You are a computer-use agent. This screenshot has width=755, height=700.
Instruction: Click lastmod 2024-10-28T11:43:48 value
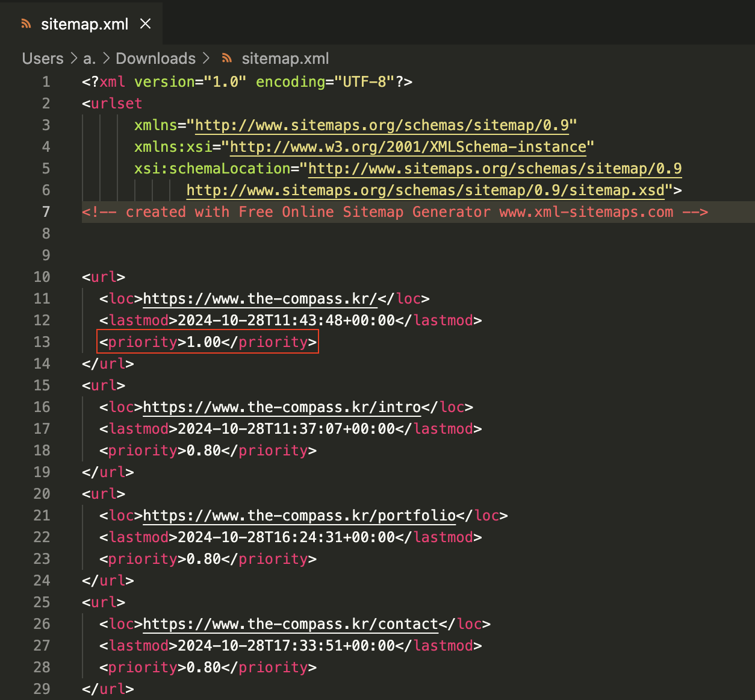(x=286, y=320)
